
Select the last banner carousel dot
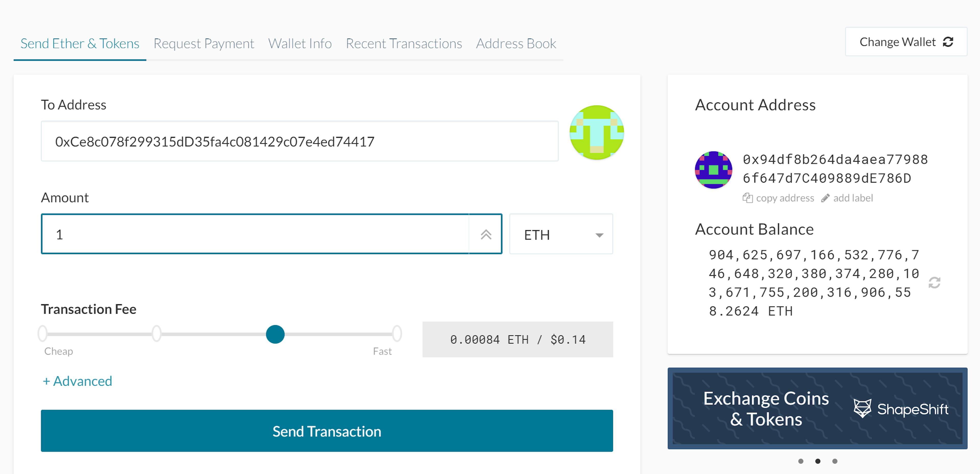coord(835,461)
